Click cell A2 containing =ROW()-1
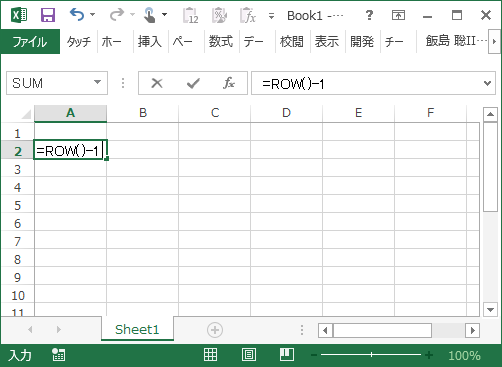502x367 pixels. [x=70, y=150]
